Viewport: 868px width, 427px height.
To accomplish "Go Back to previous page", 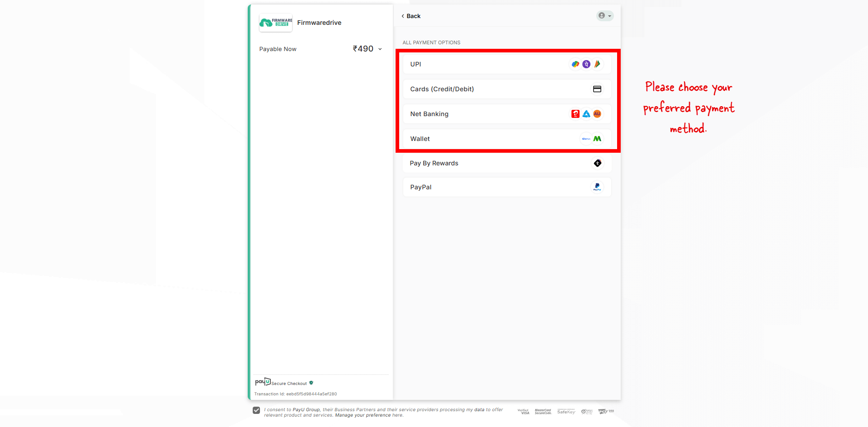I will click(411, 16).
